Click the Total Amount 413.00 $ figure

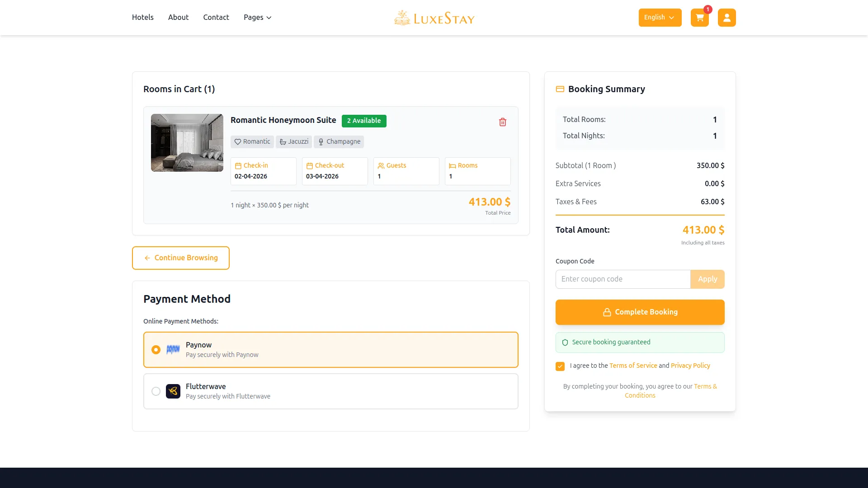point(703,230)
